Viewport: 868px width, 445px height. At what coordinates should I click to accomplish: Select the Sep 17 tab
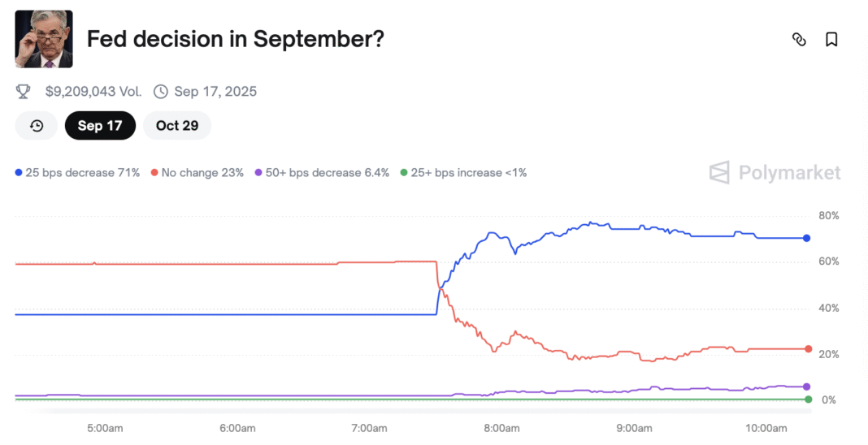point(100,126)
